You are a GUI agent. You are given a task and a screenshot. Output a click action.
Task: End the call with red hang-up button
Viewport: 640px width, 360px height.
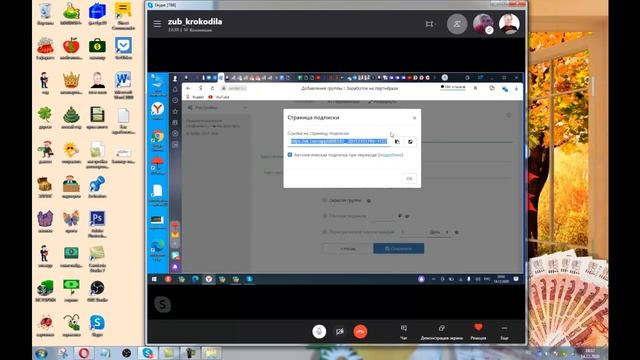point(360,331)
